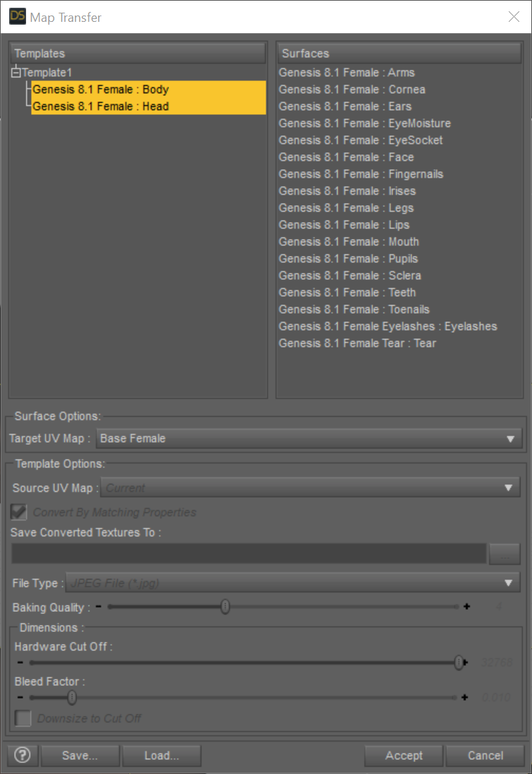The height and width of the screenshot is (774, 532).
Task: Click the Bleed Factor value 0.010
Action: pyautogui.click(x=497, y=697)
